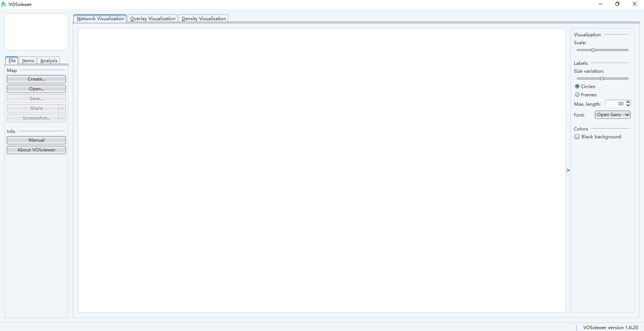This screenshot has width=644, height=331.
Task: Collapse the right options panel arrow
Action: pyautogui.click(x=568, y=170)
